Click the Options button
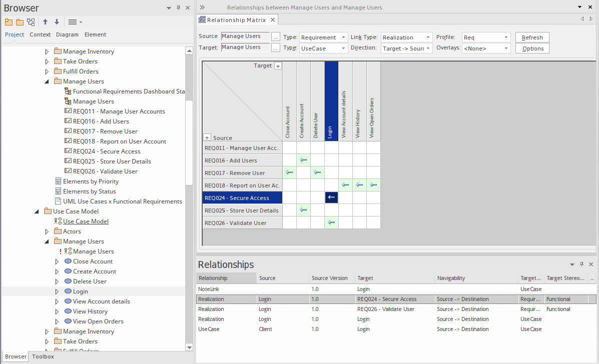599x364 pixels. (x=532, y=48)
